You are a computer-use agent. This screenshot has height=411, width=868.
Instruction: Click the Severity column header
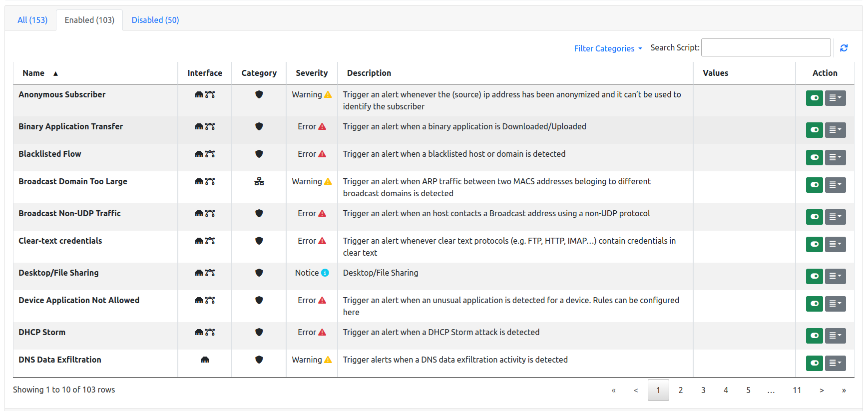click(x=312, y=73)
